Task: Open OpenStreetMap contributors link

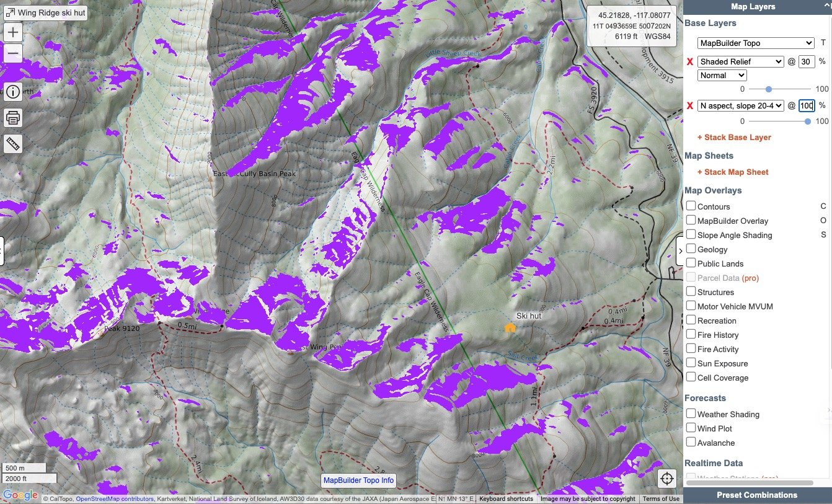Action: 115,498
